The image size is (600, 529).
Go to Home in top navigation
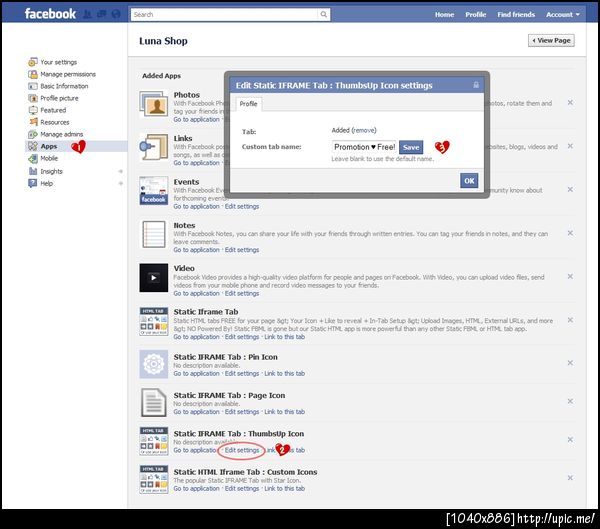(444, 15)
